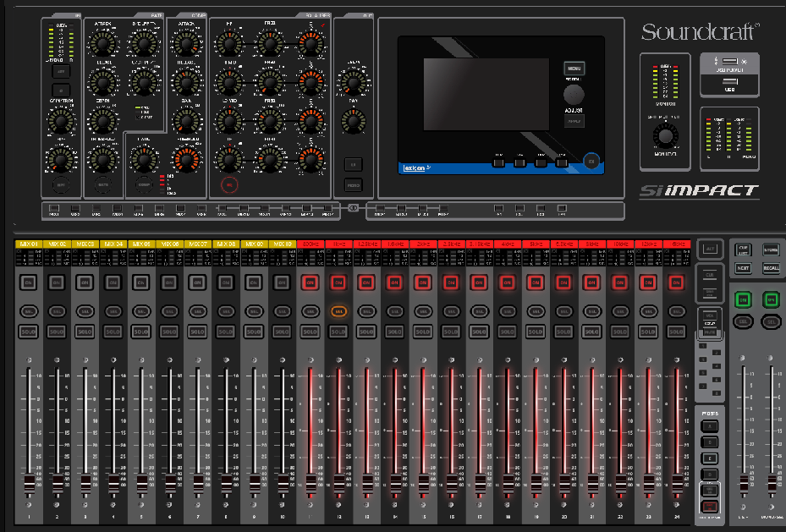The width and height of the screenshot is (786, 532).
Task: Click the compressor THRESHOLD knob
Action: [x=186, y=161]
